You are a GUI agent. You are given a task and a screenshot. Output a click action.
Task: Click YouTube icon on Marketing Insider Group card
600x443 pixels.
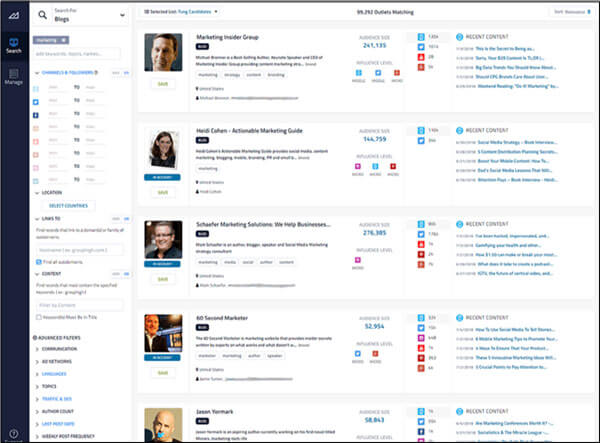[x=421, y=57]
